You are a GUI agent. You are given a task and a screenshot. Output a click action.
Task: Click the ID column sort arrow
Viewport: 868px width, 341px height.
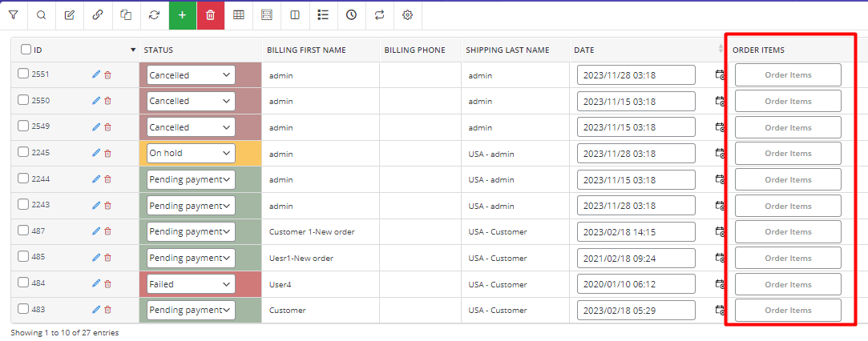coord(133,50)
